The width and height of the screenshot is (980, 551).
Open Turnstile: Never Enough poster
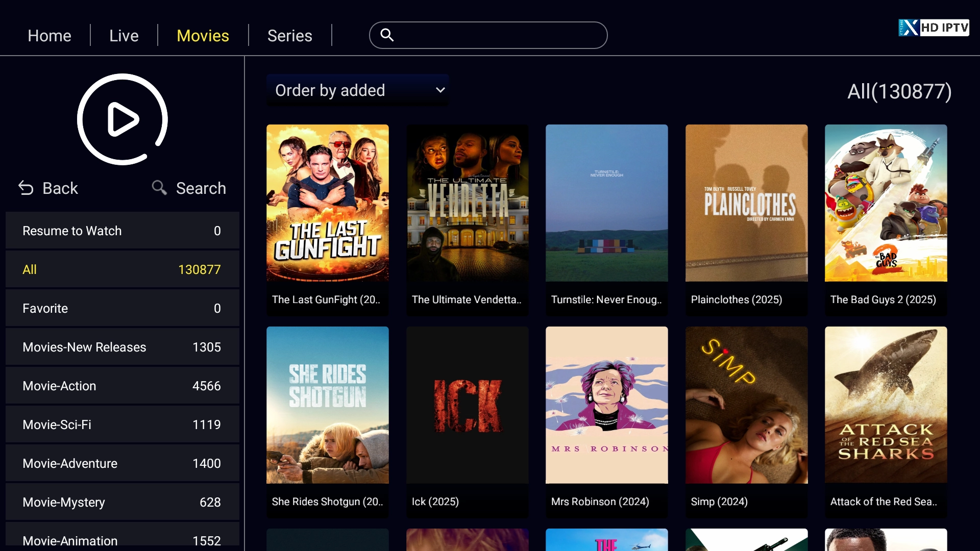607,203
